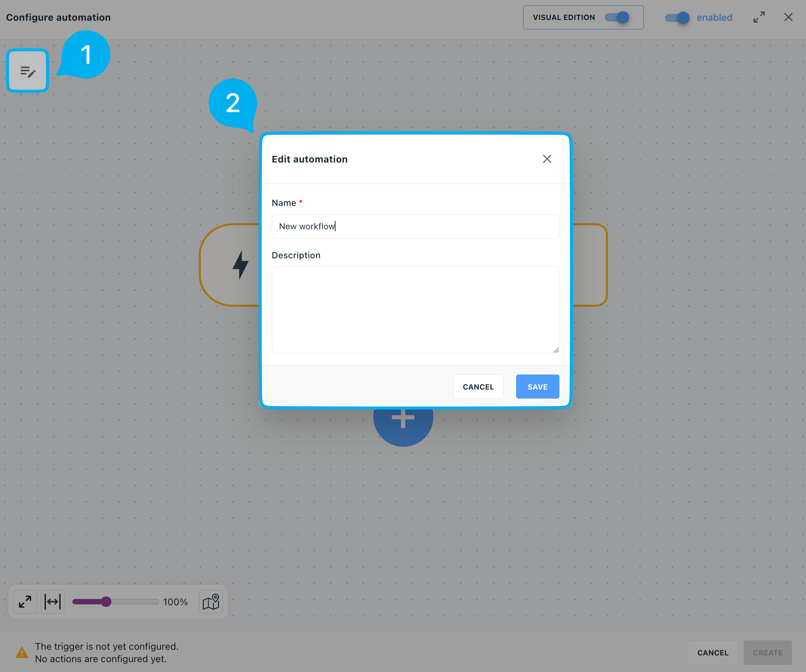Click the Description text area

click(x=415, y=310)
